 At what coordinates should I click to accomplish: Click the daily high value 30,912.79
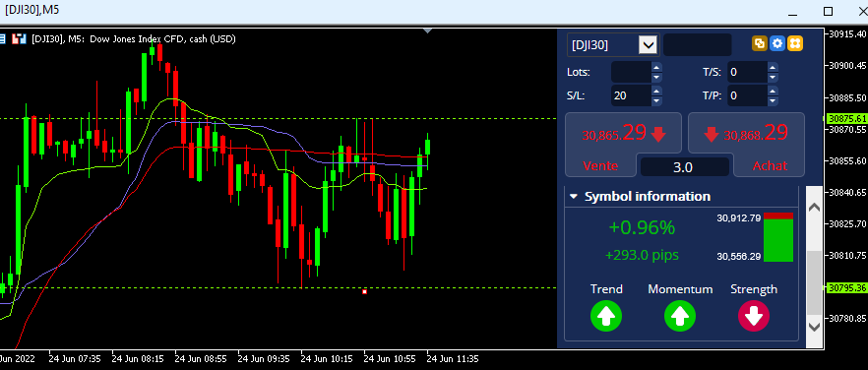tap(738, 218)
